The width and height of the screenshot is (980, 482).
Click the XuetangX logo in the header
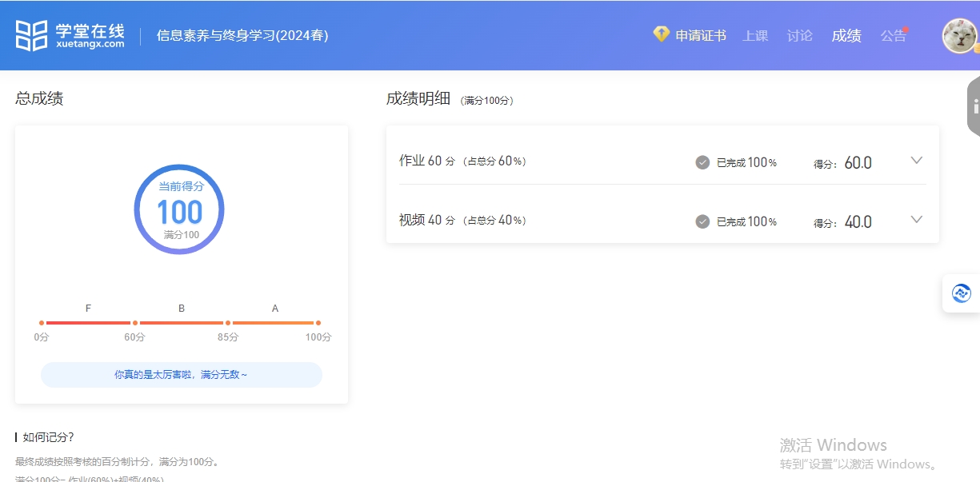point(70,35)
